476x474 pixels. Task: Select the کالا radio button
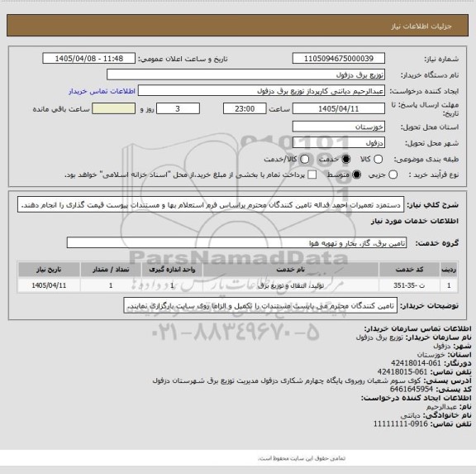[x=378, y=159]
